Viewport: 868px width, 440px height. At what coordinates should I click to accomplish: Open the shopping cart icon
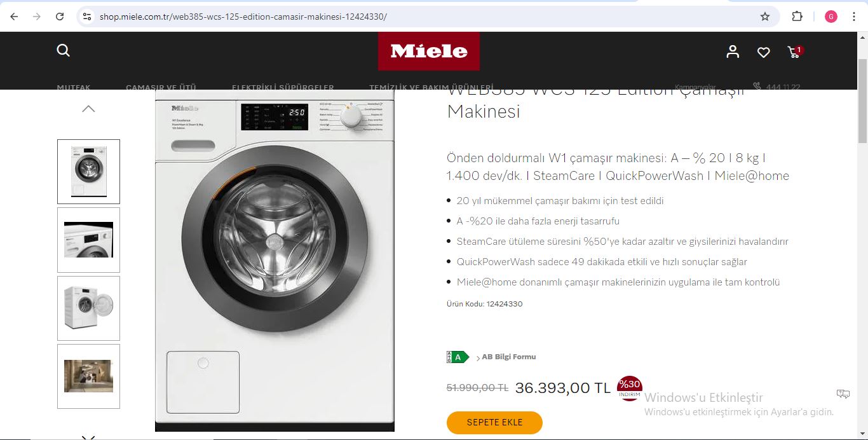click(x=794, y=52)
